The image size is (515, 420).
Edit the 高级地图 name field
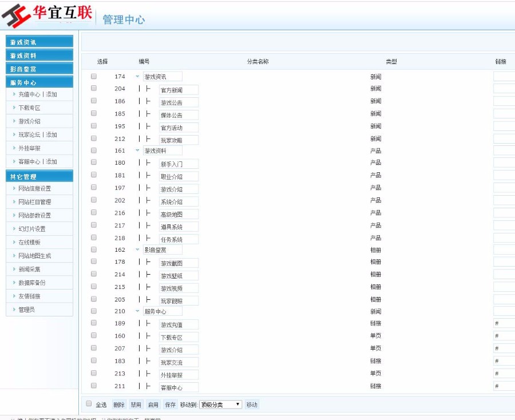[179, 214]
